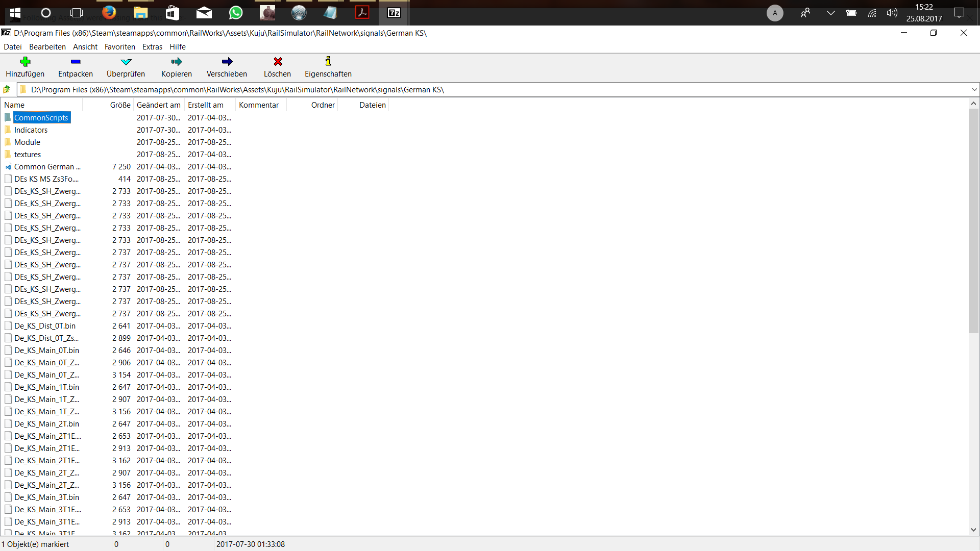980x551 pixels.
Task: Open Firefox from the taskbar
Action: [x=109, y=13]
